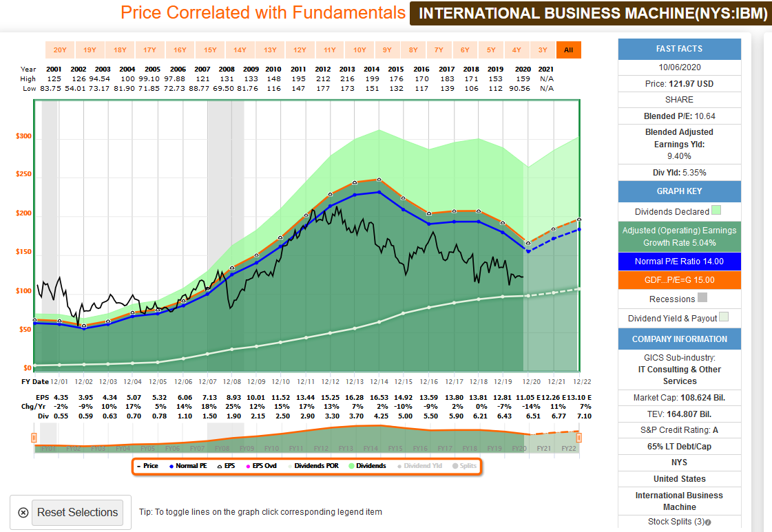Image resolution: width=772 pixels, height=532 pixels.
Task: Select the 5Y time range tab
Action: pyautogui.click(x=491, y=50)
